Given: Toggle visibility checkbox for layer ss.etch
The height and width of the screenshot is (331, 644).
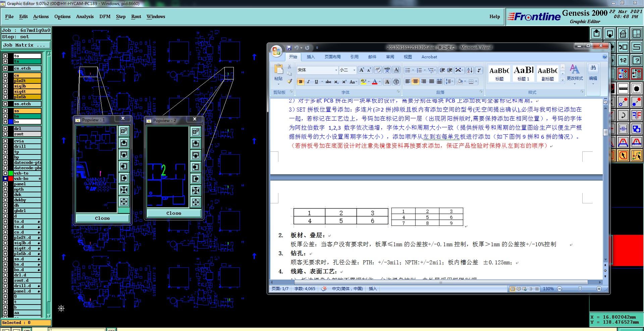Looking at the screenshot, I should tap(5, 104).
